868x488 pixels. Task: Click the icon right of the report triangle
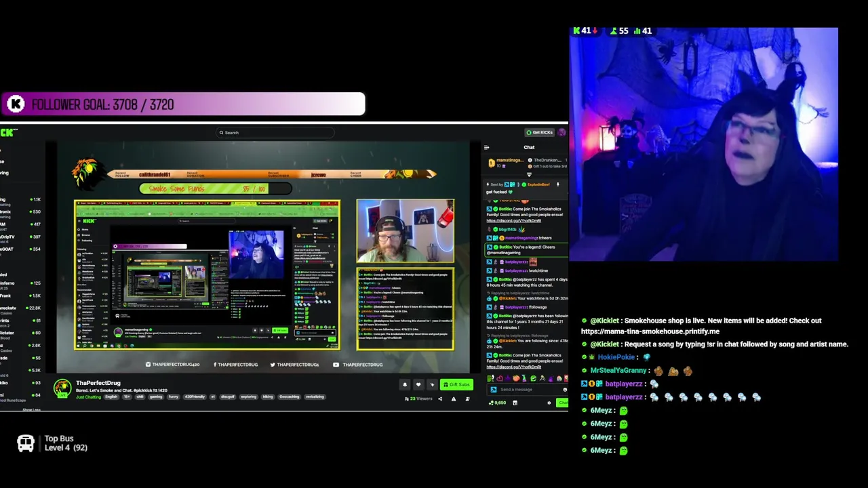(x=467, y=399)
